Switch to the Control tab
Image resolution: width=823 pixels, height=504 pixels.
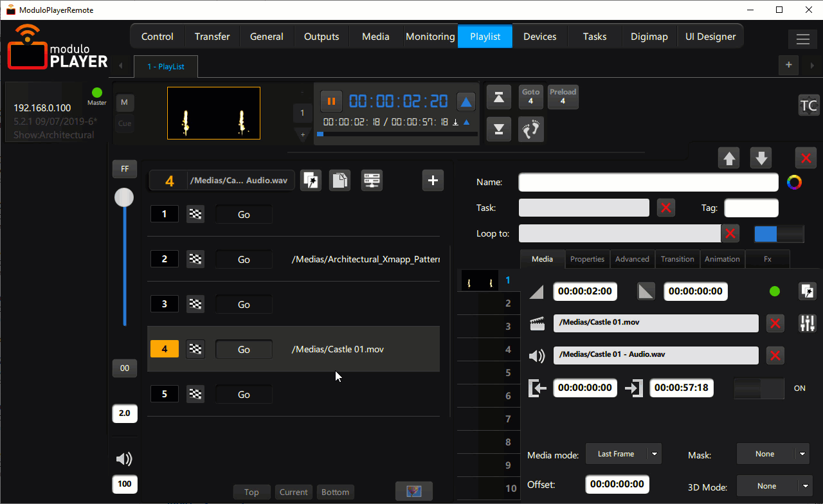[x=158, y=37]
